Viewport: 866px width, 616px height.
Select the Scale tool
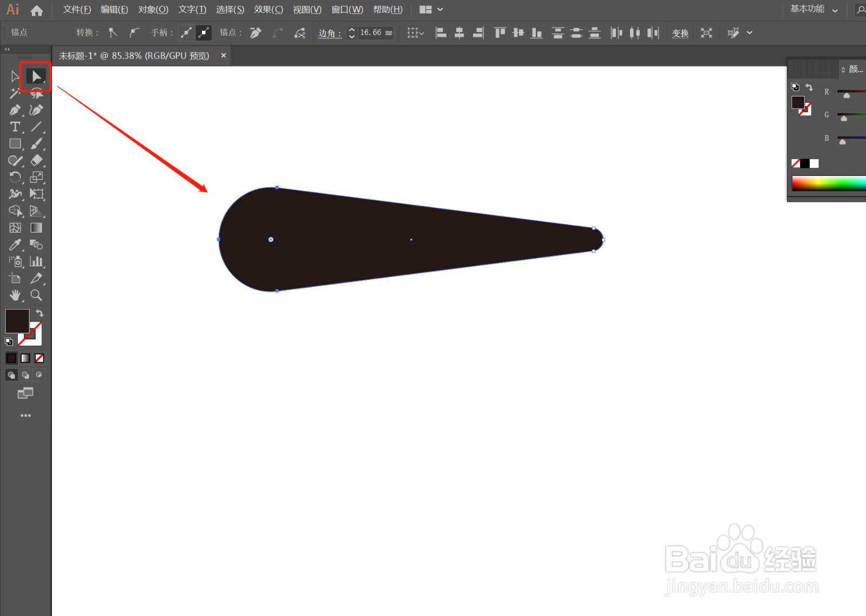click(36, 178)
